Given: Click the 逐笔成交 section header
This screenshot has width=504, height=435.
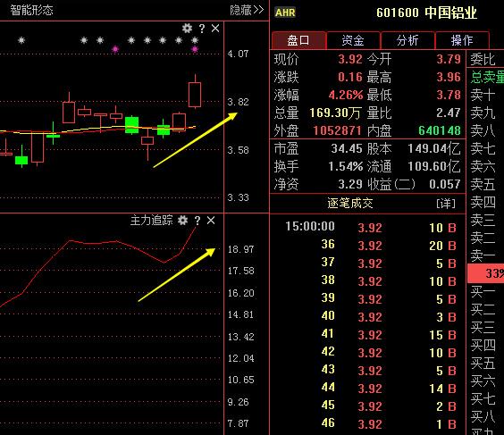Looking at the screenshot, I should click(x=350, y=203).
